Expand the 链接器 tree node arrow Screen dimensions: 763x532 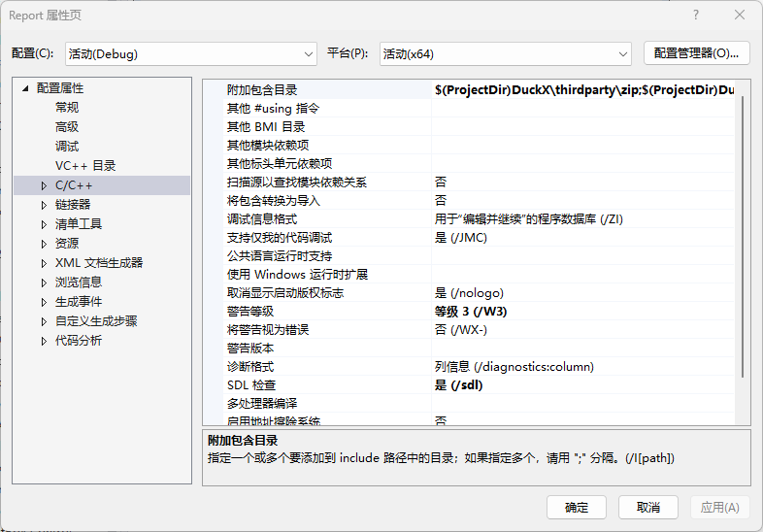click(44, 205)
